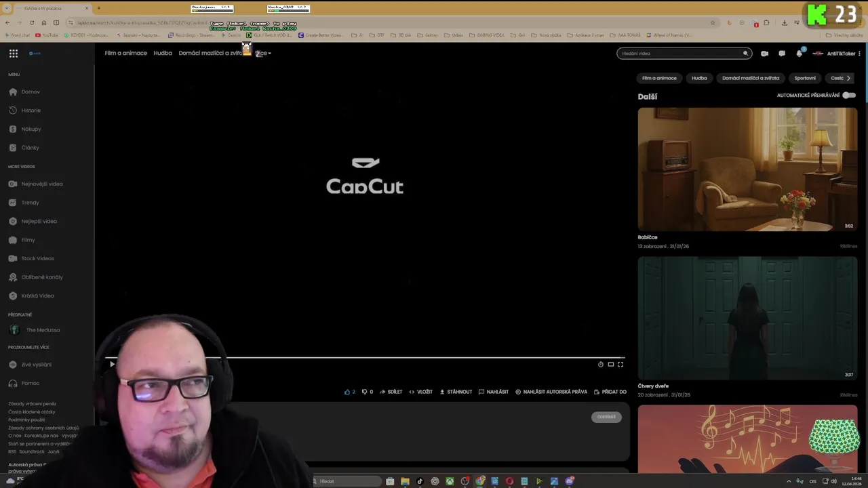868x488 pixels.
Task: Show next category chips with the right arrow
Action: coord(848,78)
